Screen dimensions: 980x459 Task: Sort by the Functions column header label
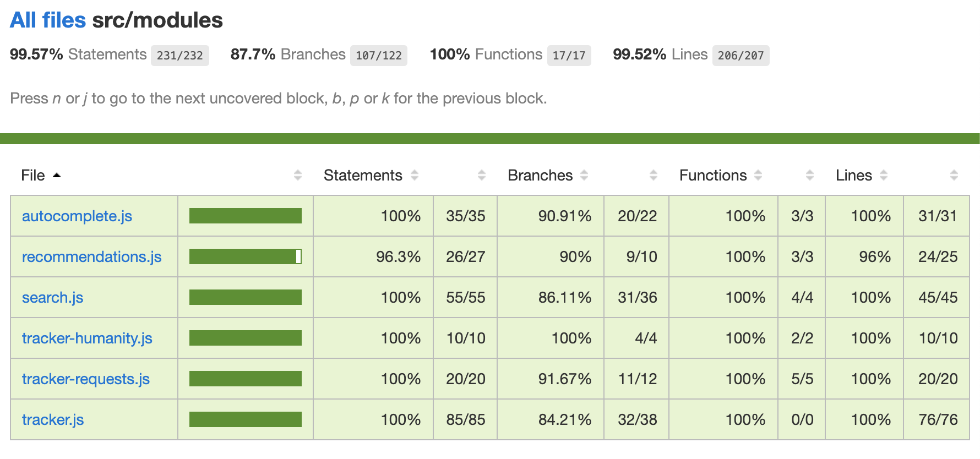click(x=713, y=176)
